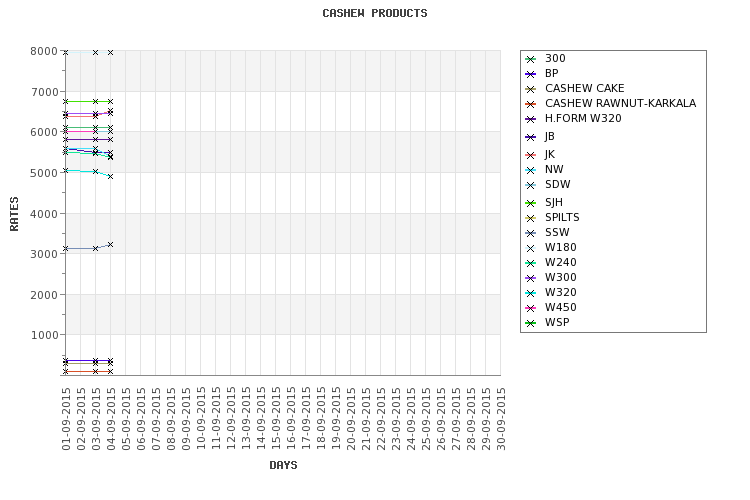Click the red marker beside CASHEW RAWNUT-KARKALA
The image size is (750, 500).
point(530,104)
